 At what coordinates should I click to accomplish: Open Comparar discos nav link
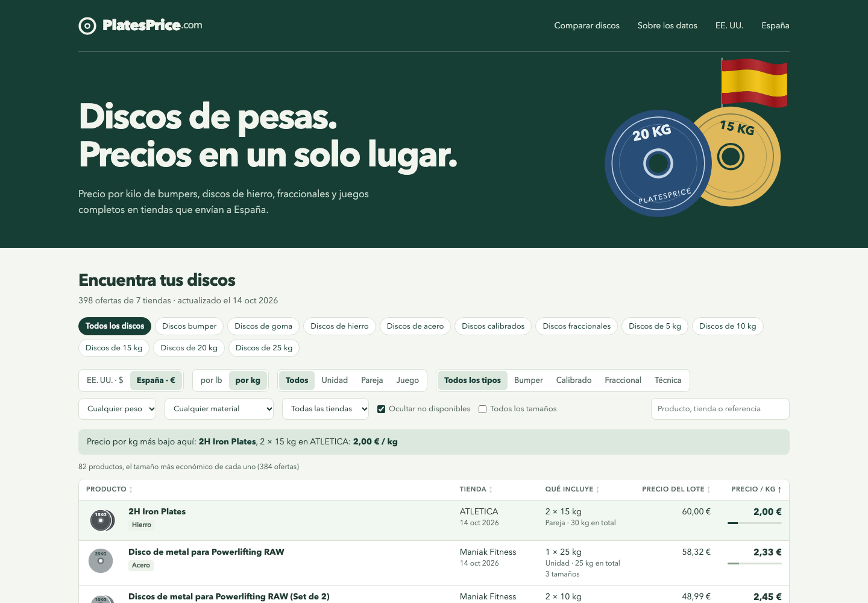(x=587, y=25)
